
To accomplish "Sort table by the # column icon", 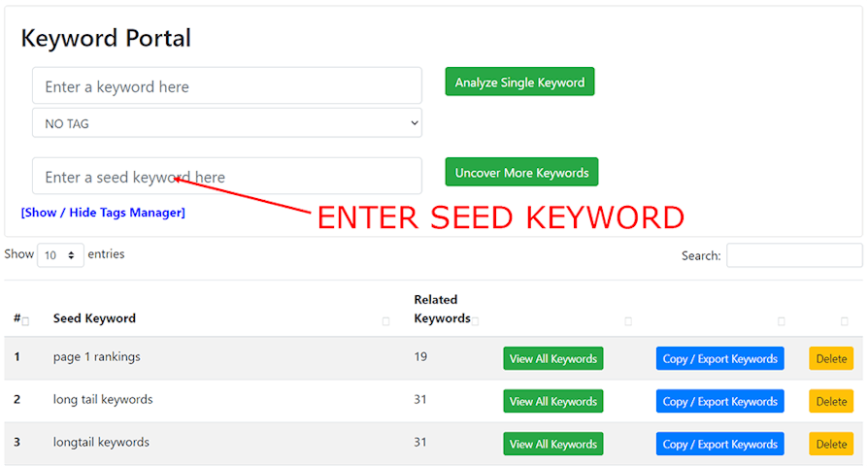I will point(26,321).
